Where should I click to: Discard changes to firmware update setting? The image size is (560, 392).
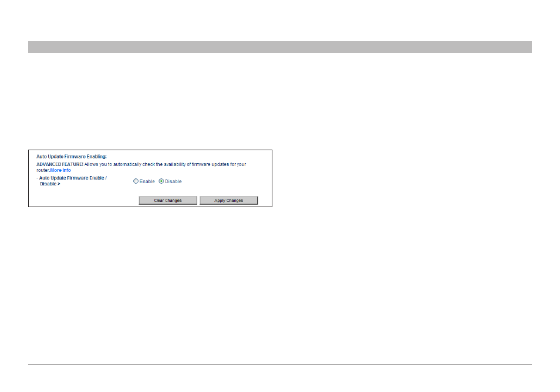(x=168, y=201)
